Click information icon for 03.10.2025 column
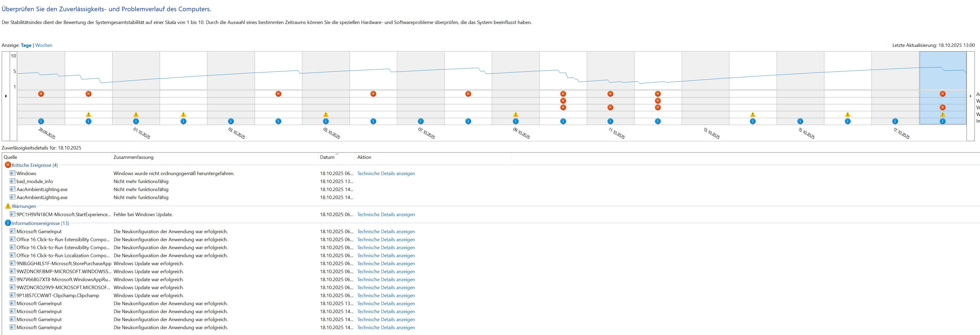The height and width of the screenshot is (335, 980). tap(231, 121)
